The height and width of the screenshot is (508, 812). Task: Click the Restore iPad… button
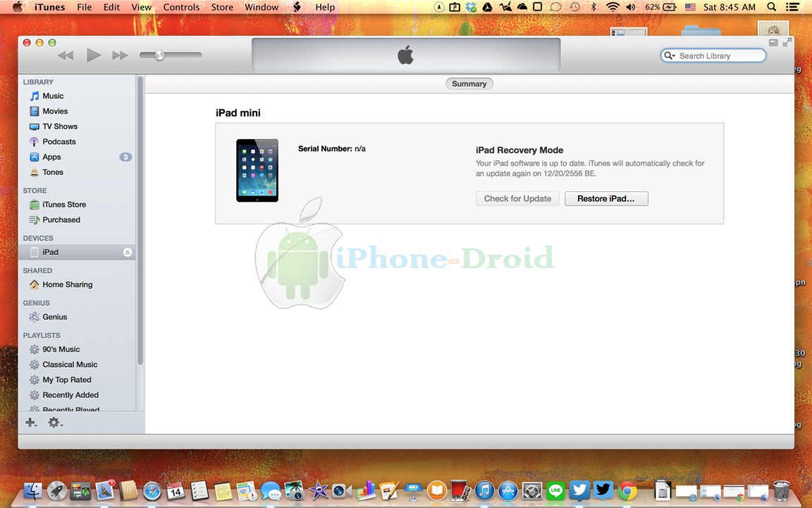tap(606, 199)
